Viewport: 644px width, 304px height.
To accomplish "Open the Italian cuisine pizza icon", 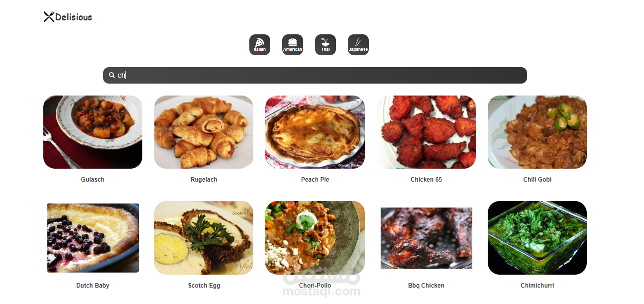I will pos(260,45).
